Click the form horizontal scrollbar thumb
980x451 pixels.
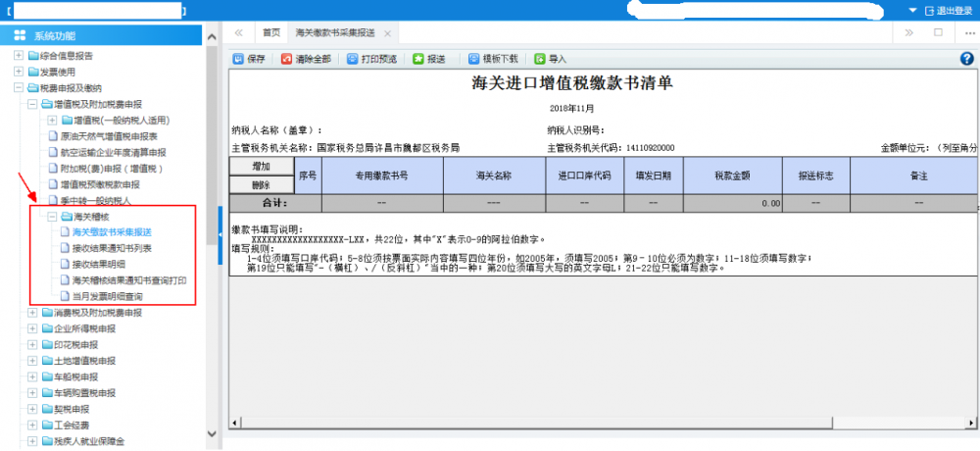pyautogui.click(x=537, y=424)
